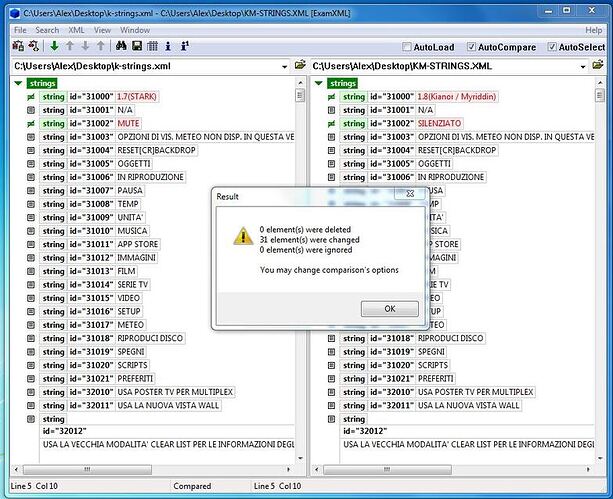The height and width of the screenshot is (499, 613).
Task: Select IN RIPRODUZIONE in the left pane
Action: [x=151, y=177]
